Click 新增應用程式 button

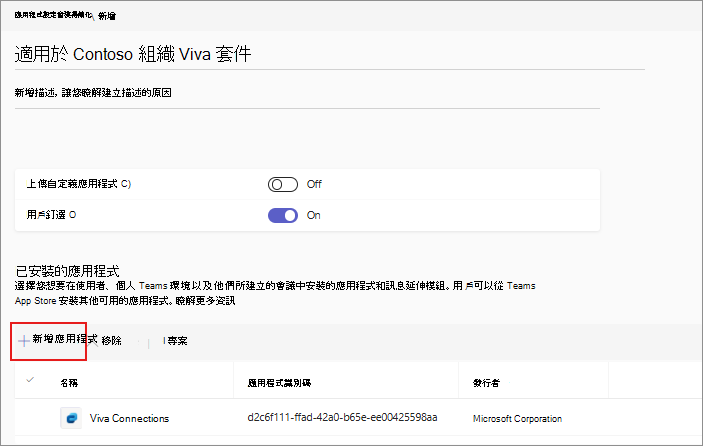(57, 340)
